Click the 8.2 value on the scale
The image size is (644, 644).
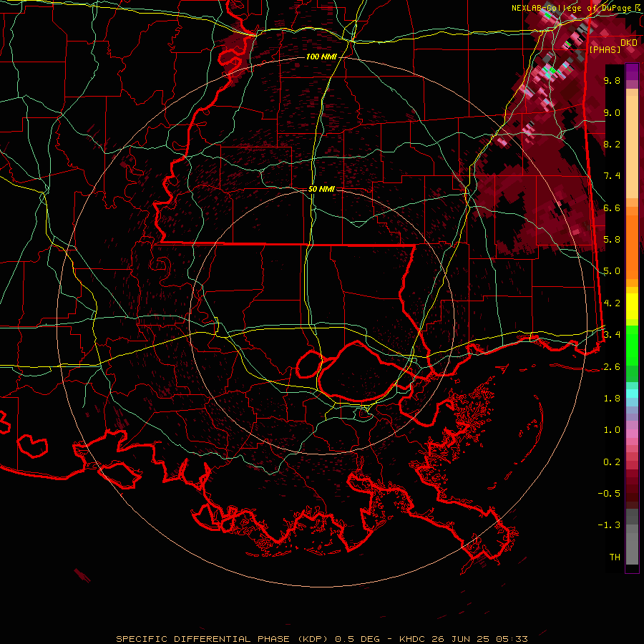(612, 144)
